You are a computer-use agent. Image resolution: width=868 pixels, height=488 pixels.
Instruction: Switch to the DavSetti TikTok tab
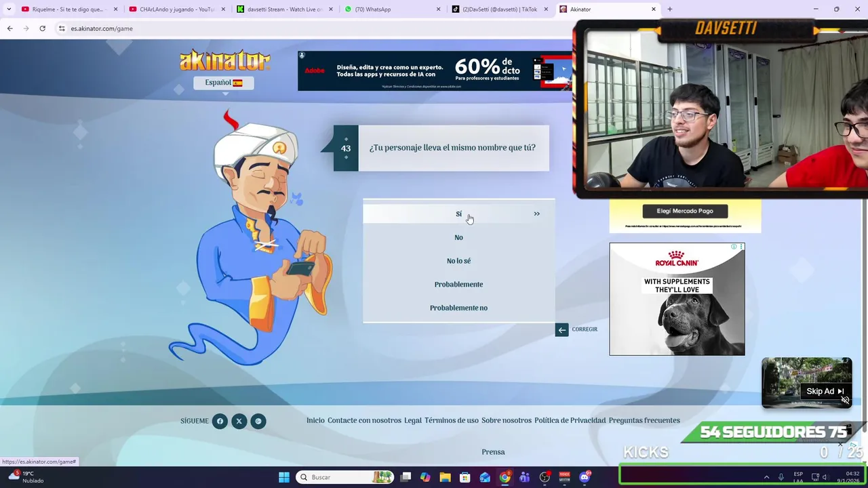[499, 9]
